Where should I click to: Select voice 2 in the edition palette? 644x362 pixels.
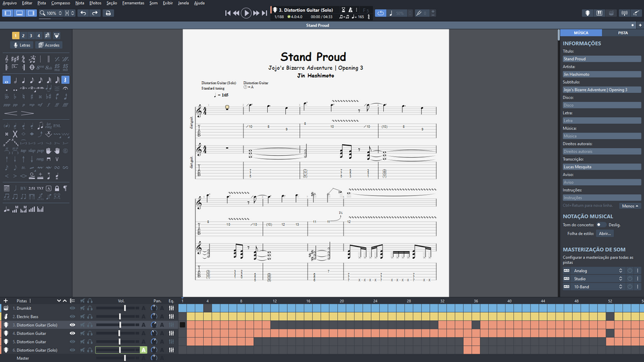[23, 36]
